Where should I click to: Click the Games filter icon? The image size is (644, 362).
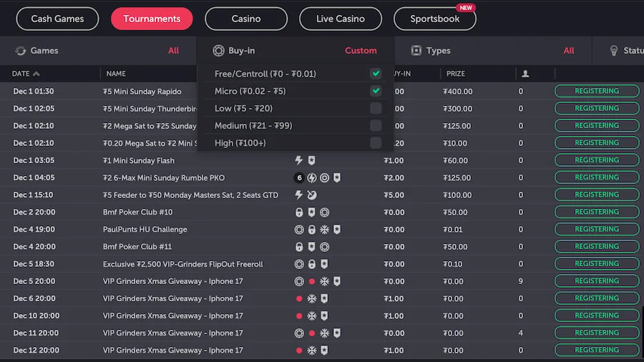[x=20, y=51]
